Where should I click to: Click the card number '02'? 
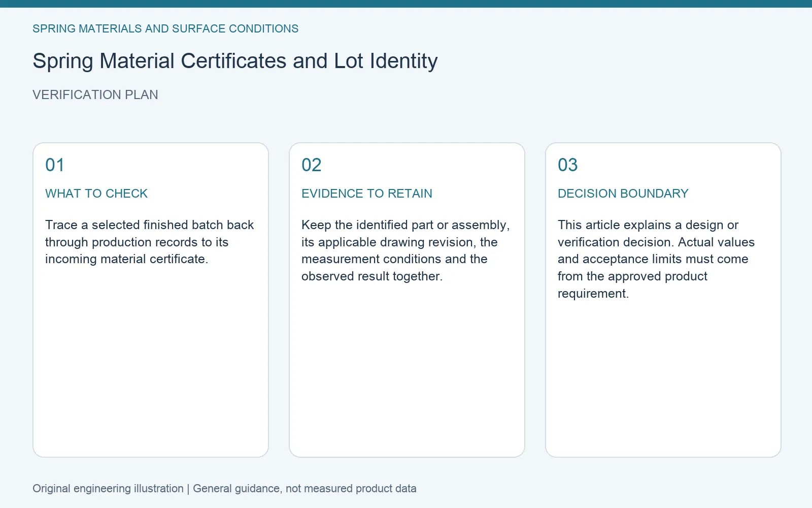[x=312, y=165]
